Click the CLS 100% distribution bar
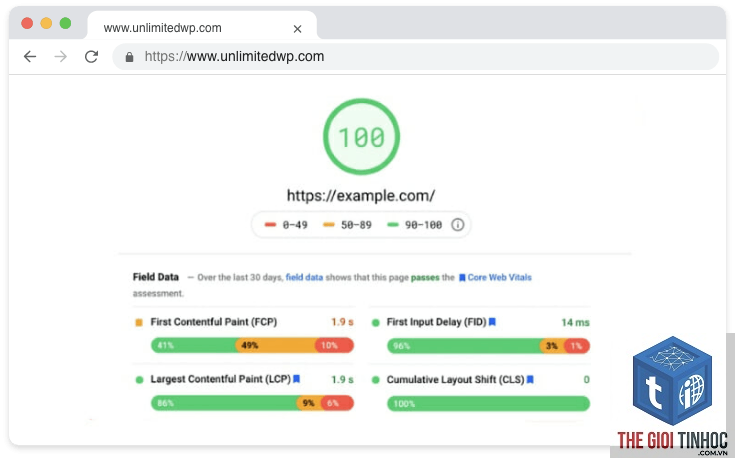 [488, 404]
